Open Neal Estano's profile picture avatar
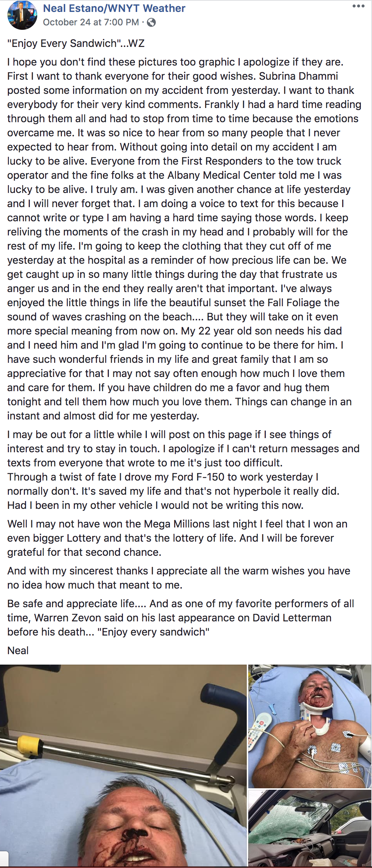The width and height of the screenshot is (372, 868). [x=22, y=15]
